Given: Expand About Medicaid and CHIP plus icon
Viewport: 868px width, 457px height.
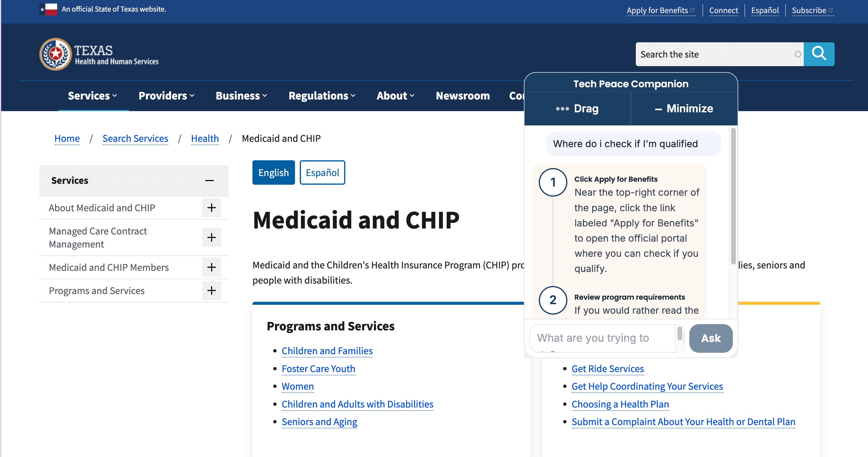Looking at the screenshot, I should coord(211,207).
